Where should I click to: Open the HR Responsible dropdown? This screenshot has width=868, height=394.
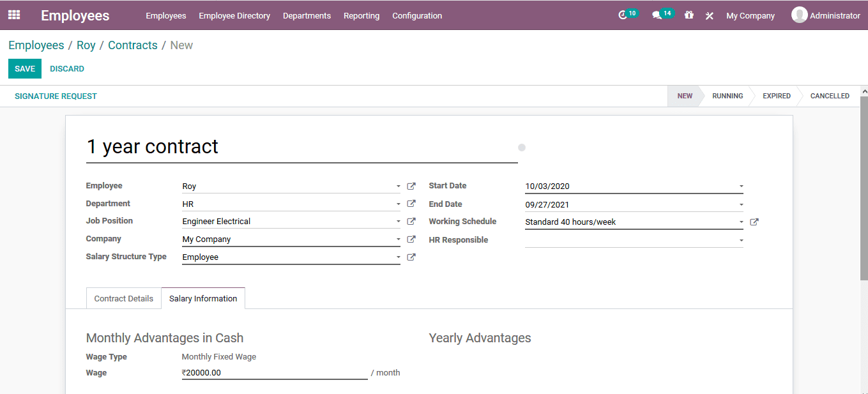pos(741,239)
